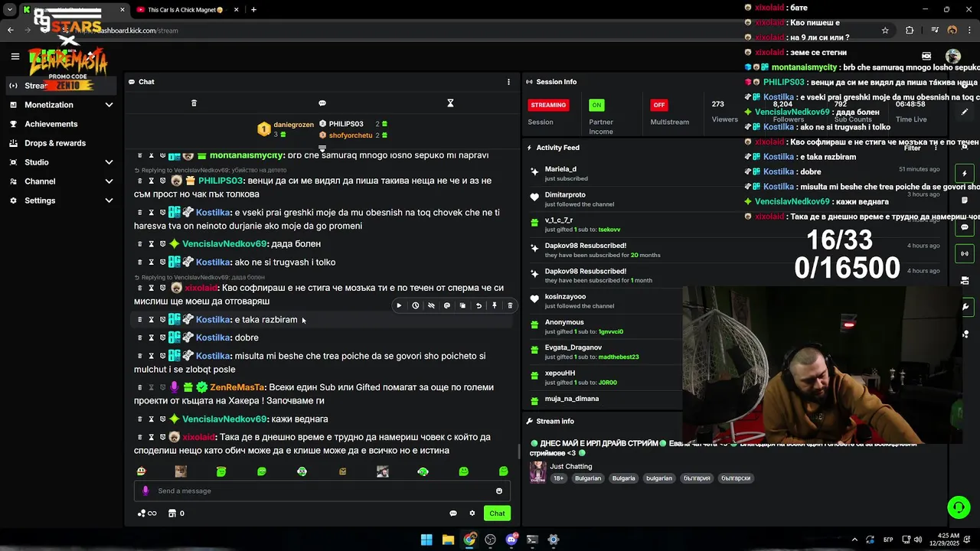Expand the Channel sidebar section
This screenshot has width=980, height=551.
pyautogui.click(x=109, y=181)
